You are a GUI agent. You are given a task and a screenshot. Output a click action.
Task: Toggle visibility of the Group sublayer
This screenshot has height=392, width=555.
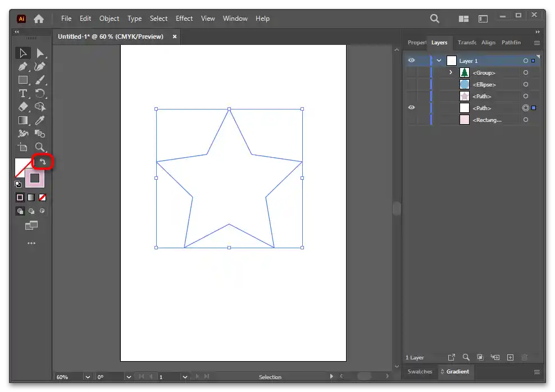[412, 73]
